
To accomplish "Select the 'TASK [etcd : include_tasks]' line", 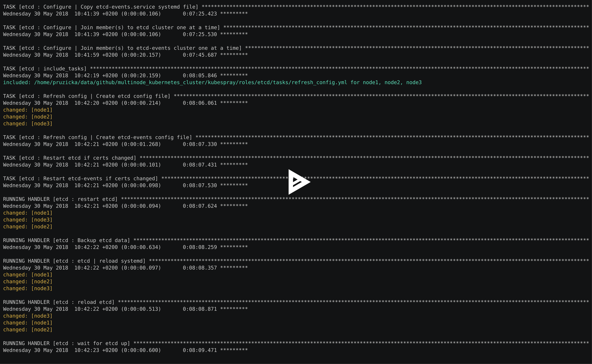I will pos(296,69).
